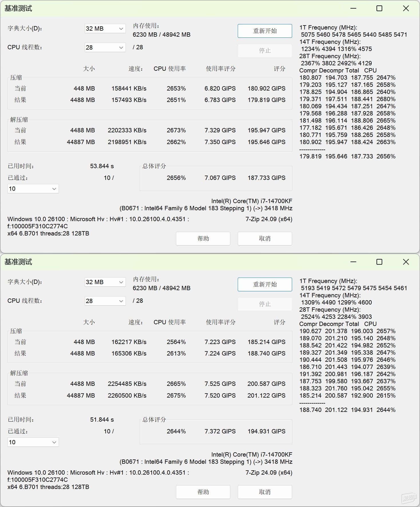420x507 pixels.
Task: Click disabled 停止 button in top window
Action: pyautogui.click(x=265, y=51)
